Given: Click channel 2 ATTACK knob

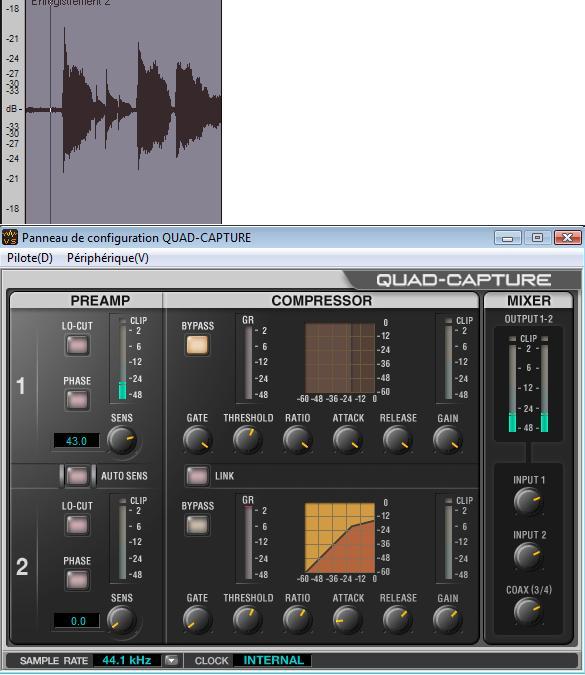Looking at the screenshot, I should pyautogui.click(x=347, y=620).
